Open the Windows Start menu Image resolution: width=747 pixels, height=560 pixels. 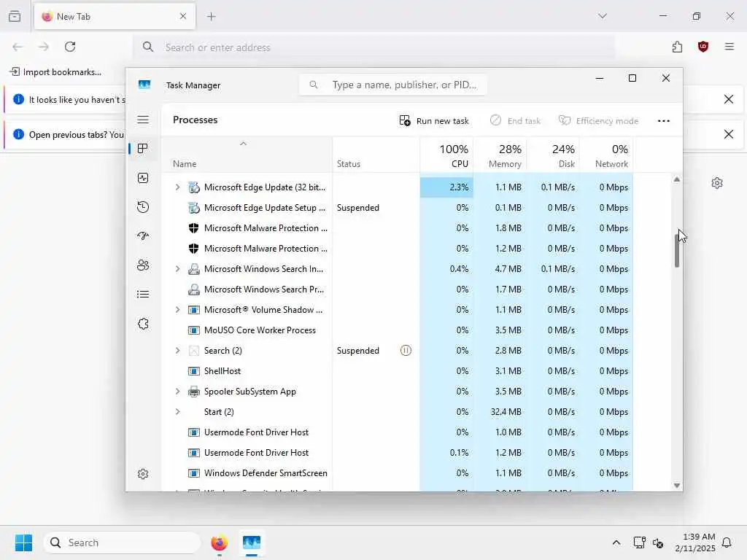coord(23,542)
